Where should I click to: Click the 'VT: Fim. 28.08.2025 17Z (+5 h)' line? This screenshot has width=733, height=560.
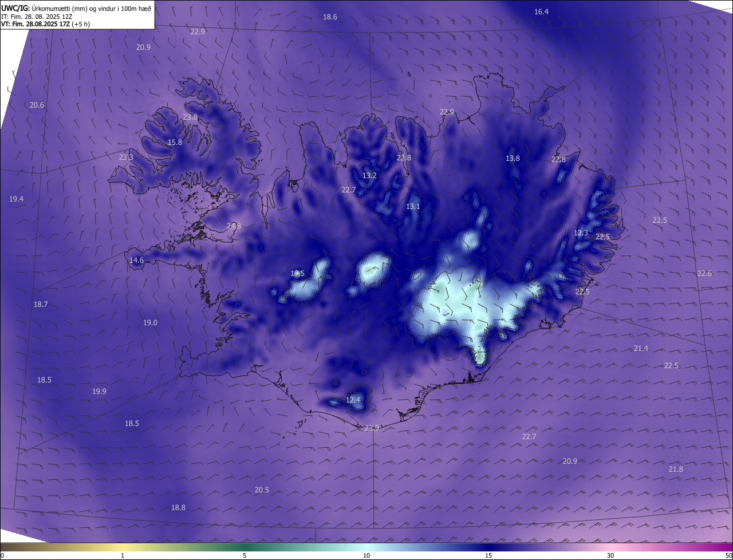pyautogui.click(x=45, y=24)
